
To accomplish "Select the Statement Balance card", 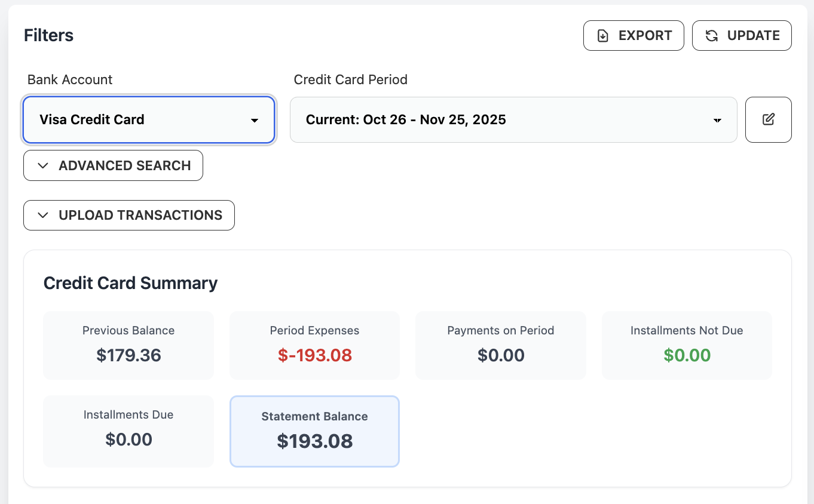I will 314,431.
